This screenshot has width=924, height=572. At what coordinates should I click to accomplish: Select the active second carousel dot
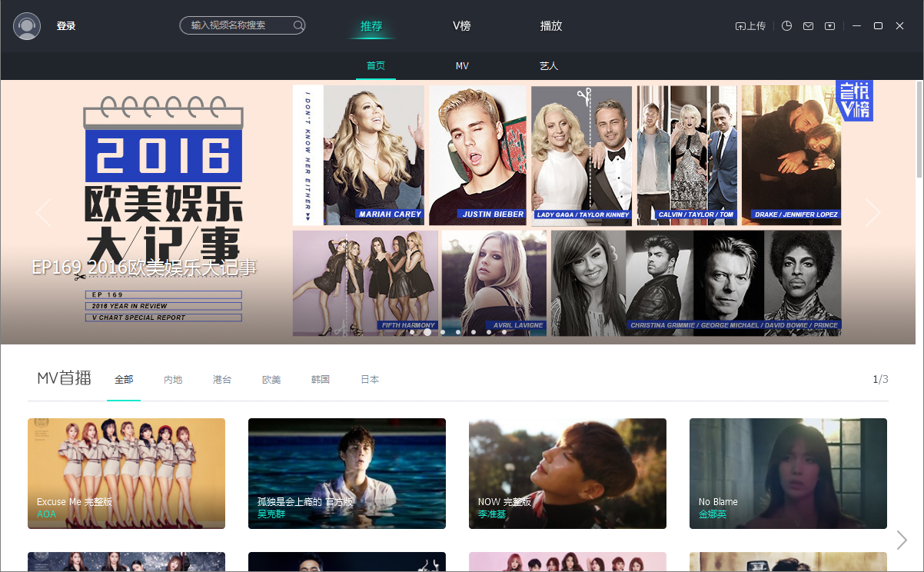coord(427,332)
